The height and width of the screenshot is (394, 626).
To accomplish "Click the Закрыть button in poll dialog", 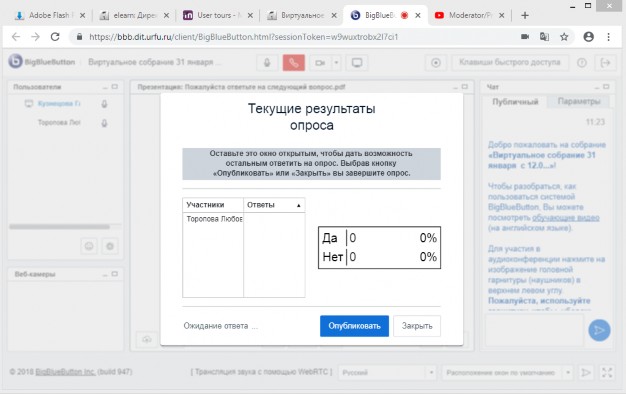I will tap(417, 326).
